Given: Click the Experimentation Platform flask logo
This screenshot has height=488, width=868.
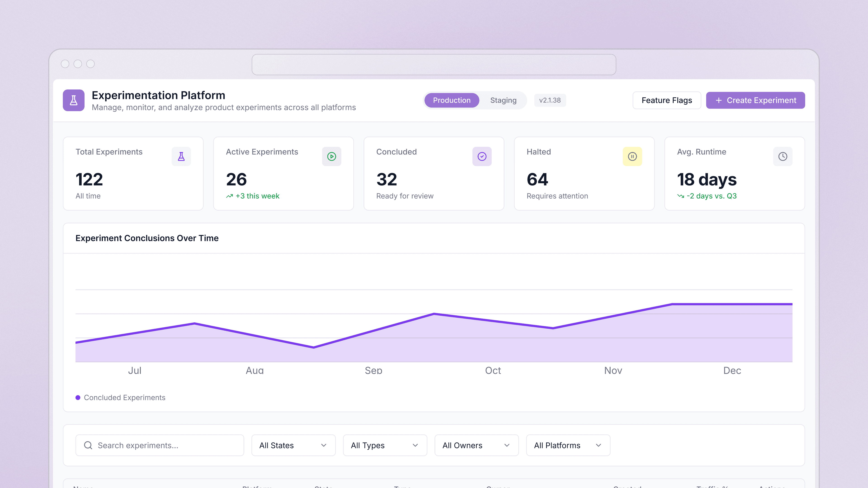Looking at the screenshot, I should 73,100.
